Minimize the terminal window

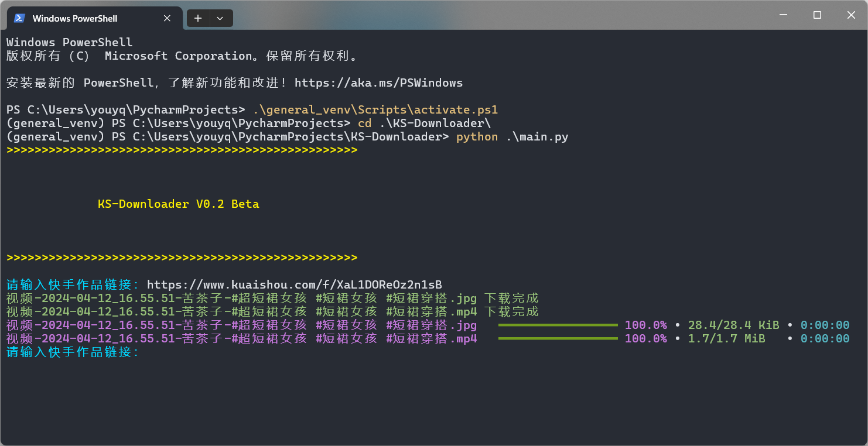click(783, 15)
